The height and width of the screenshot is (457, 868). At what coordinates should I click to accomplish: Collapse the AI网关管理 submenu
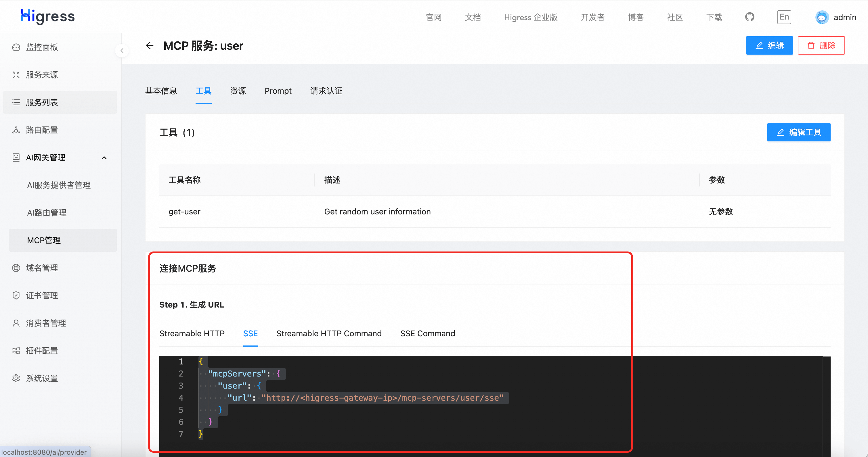104,158
